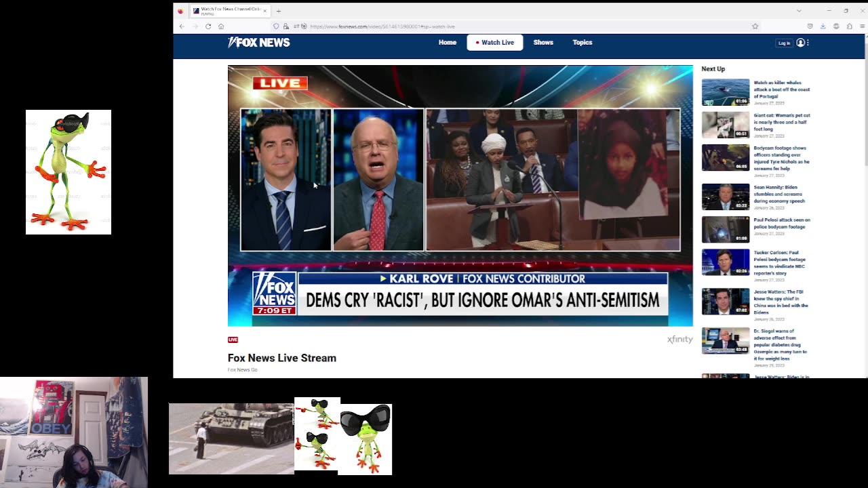Open browser downloads arrow icon

[x=823, y=26]
